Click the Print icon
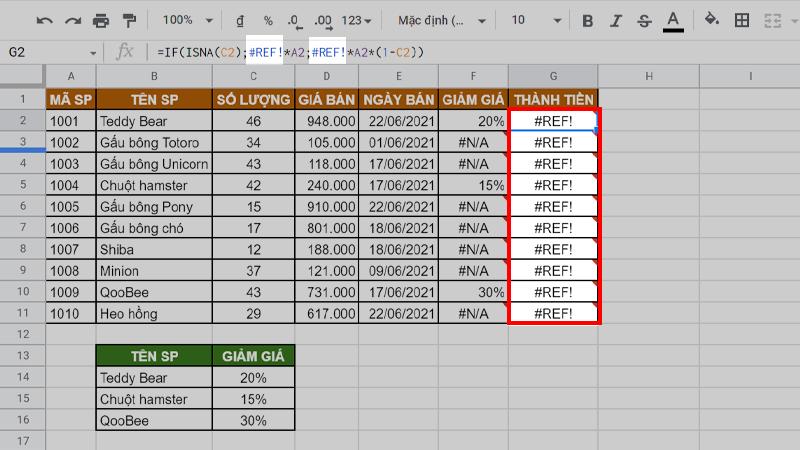Viewport: 800px width, 450px height. click(x=101, y=21)
